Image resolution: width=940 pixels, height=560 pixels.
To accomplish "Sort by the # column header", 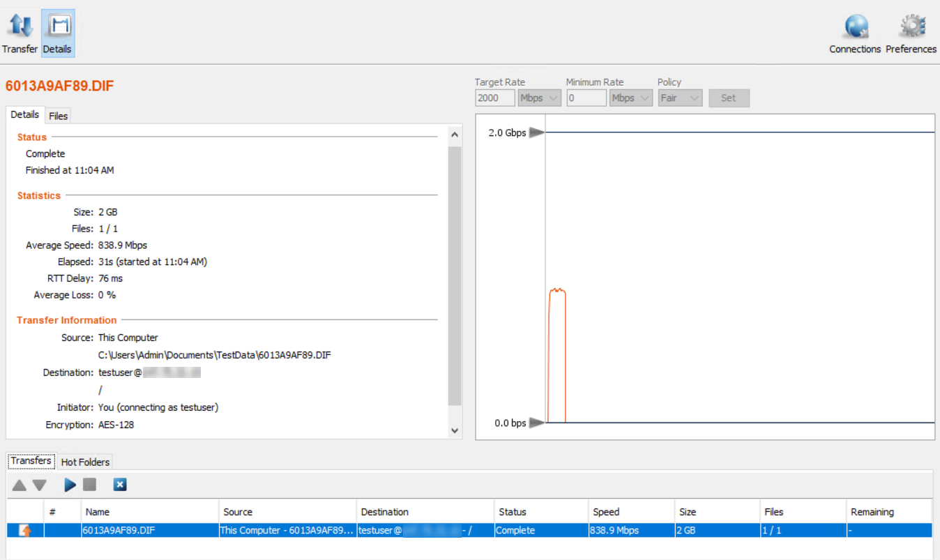I will coord(62,512).
